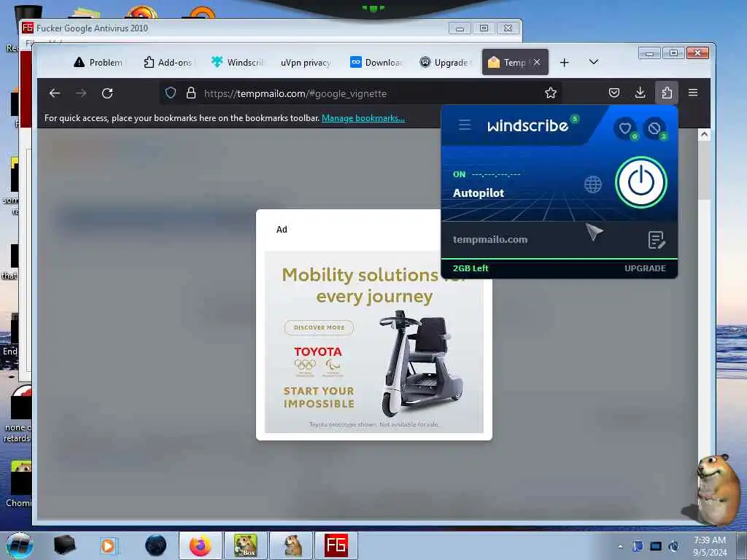Click the Firefox extensions puzzle icon
The width and height of the screenshot is (747, 560).
coord(667,93)
